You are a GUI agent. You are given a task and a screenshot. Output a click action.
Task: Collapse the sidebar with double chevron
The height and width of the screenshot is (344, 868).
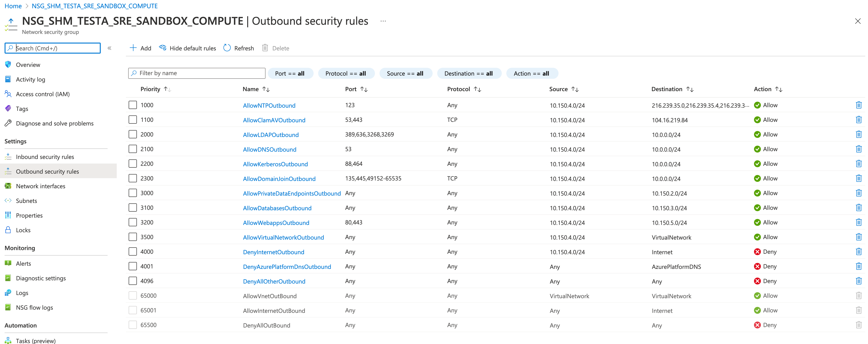pyautogui.click(x=109, y=48)
